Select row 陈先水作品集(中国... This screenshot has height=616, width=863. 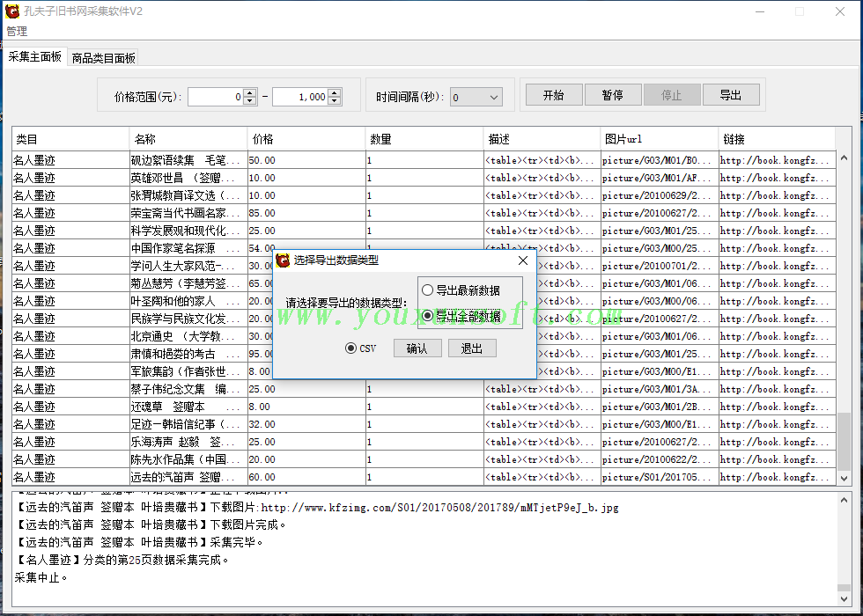click(x=424, y=459)
